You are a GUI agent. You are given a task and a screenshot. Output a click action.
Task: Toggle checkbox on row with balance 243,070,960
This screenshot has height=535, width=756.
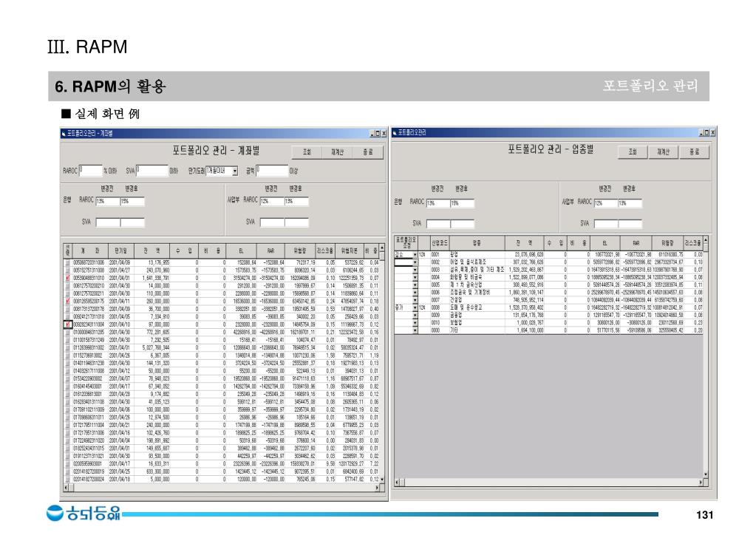[68, 270]
